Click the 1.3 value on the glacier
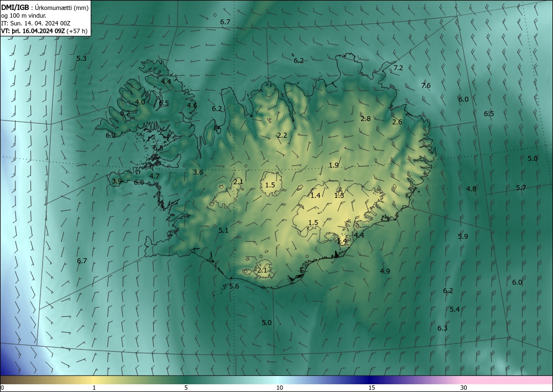This screenshot has height=392, width=553. 339,196
